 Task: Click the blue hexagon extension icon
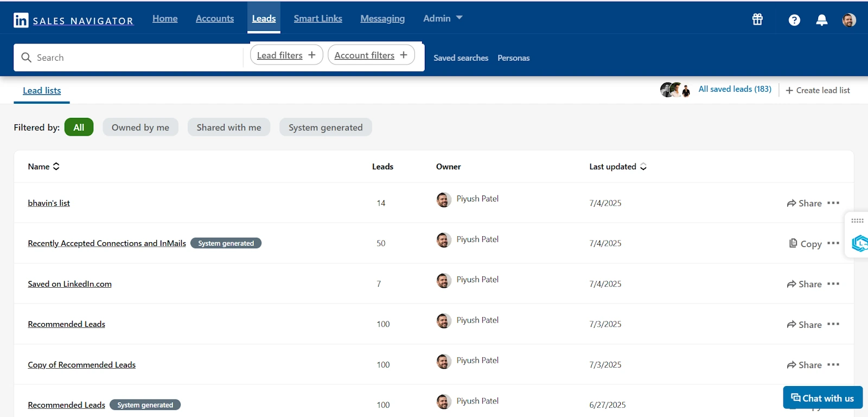point(860,243)
